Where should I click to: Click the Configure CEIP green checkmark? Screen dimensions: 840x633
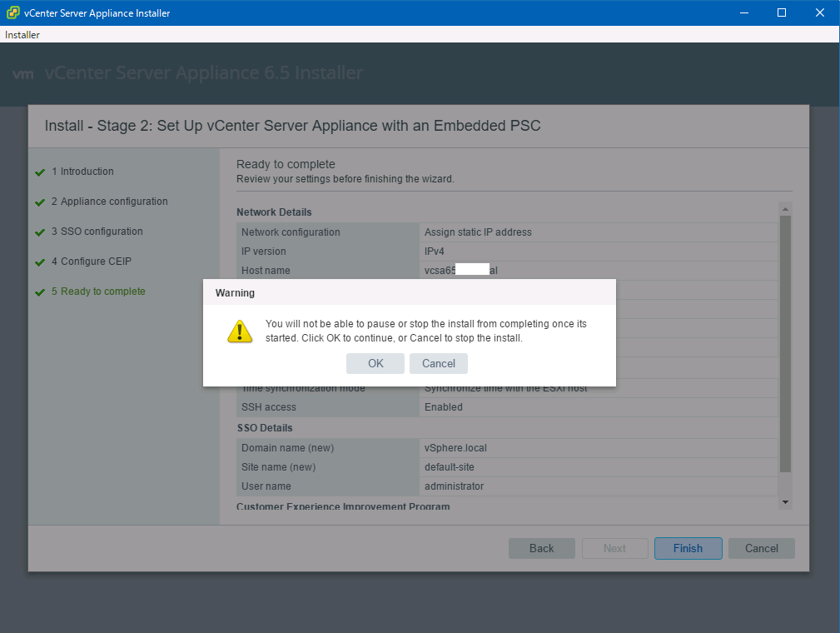click(x=40, y=262)
